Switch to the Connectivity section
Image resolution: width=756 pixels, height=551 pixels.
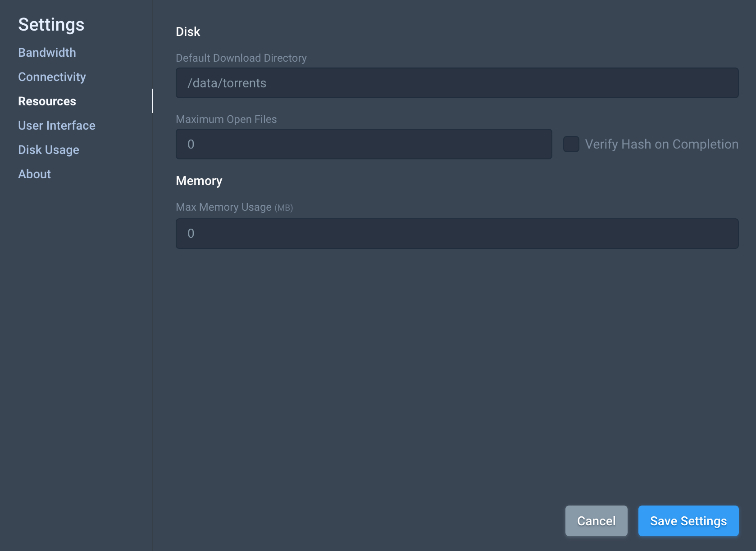[x=52, y=77]
